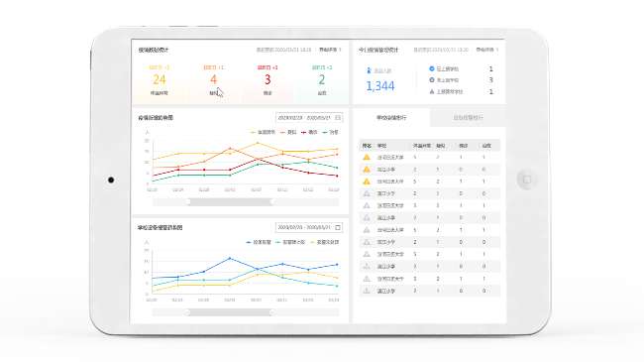This screenshot has height=362, width=644.
Task: Click the blue checkmark icon beside the reported schools count
Action: [x=432, y=68]
